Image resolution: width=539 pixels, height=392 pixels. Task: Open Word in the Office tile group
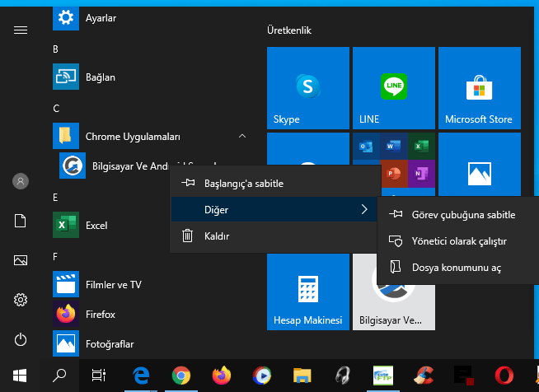[394, 147]
